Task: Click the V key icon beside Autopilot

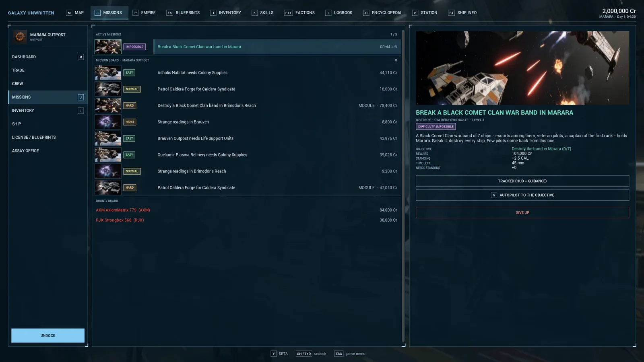Action: [494, 195]
